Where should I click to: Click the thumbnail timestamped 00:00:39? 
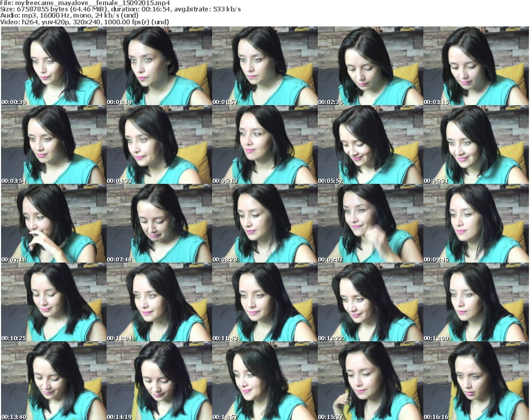(x=53, y=66)
